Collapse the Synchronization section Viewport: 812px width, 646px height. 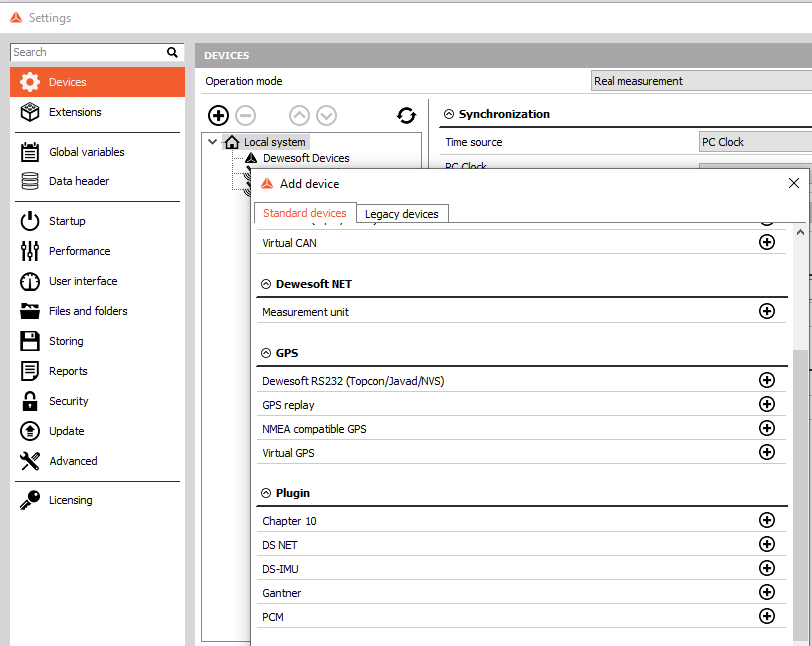point(449,114)
